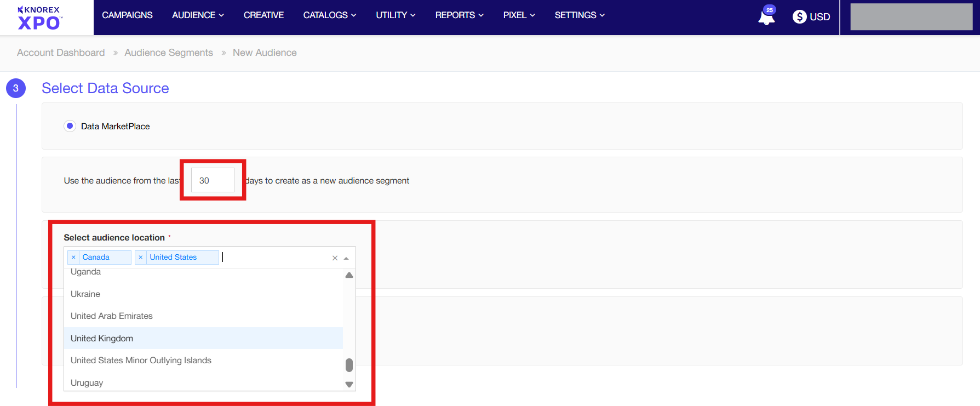Screen dimensions: 980x406
Task: Expand the UTILITY menu
Action: 396,15
